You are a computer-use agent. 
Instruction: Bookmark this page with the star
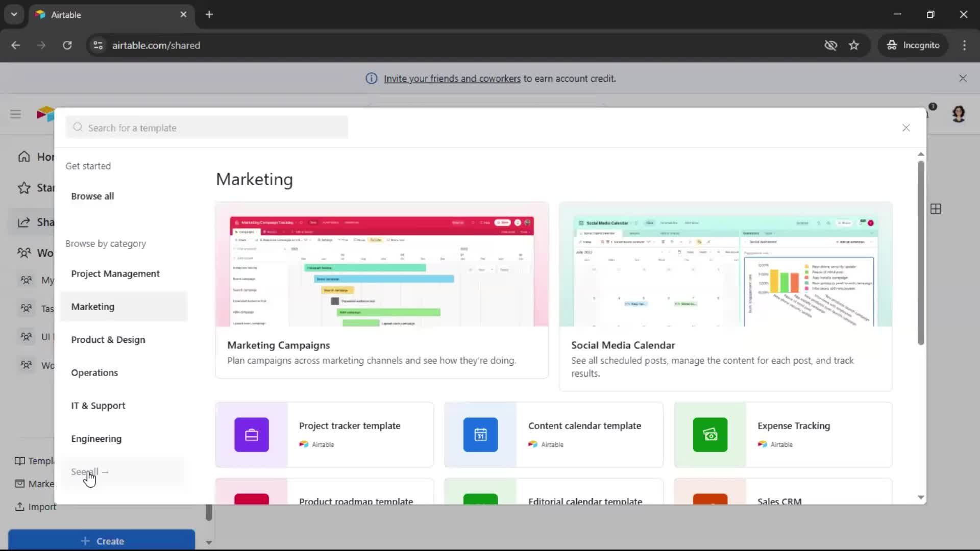[x=854, y=45]
